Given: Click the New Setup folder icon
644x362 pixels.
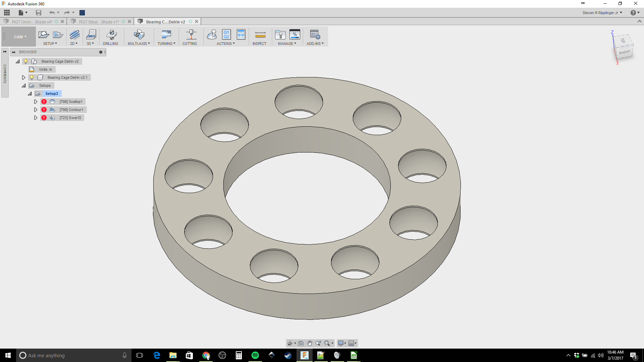Looking at the screenshot, I should pos(44,35).
